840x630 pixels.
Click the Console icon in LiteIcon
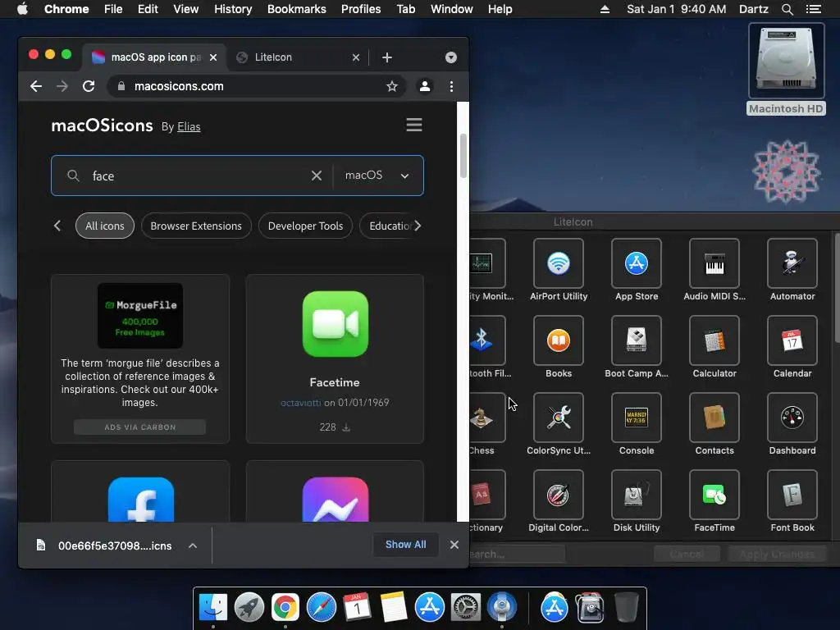pos(637,418)
